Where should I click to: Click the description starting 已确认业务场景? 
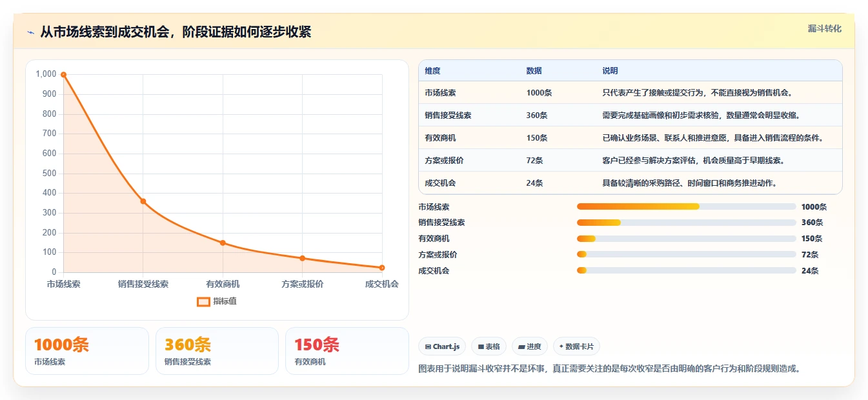(x=712, y=138)
